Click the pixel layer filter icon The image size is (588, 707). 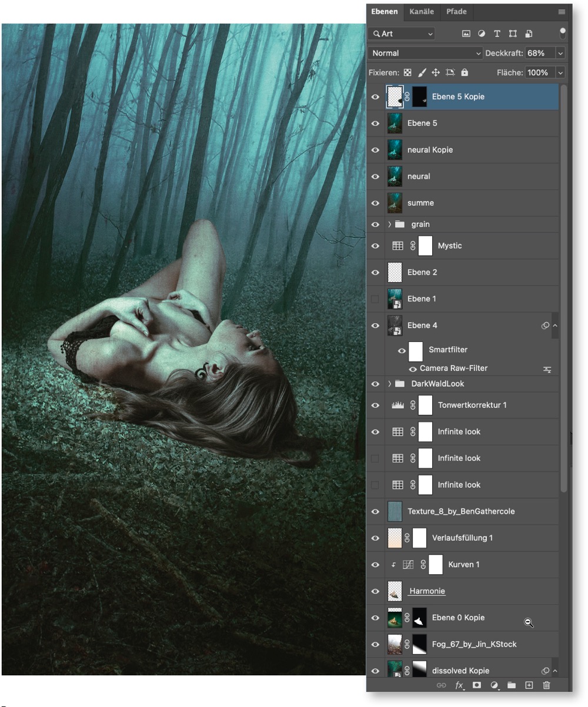[x=466, y=34]
